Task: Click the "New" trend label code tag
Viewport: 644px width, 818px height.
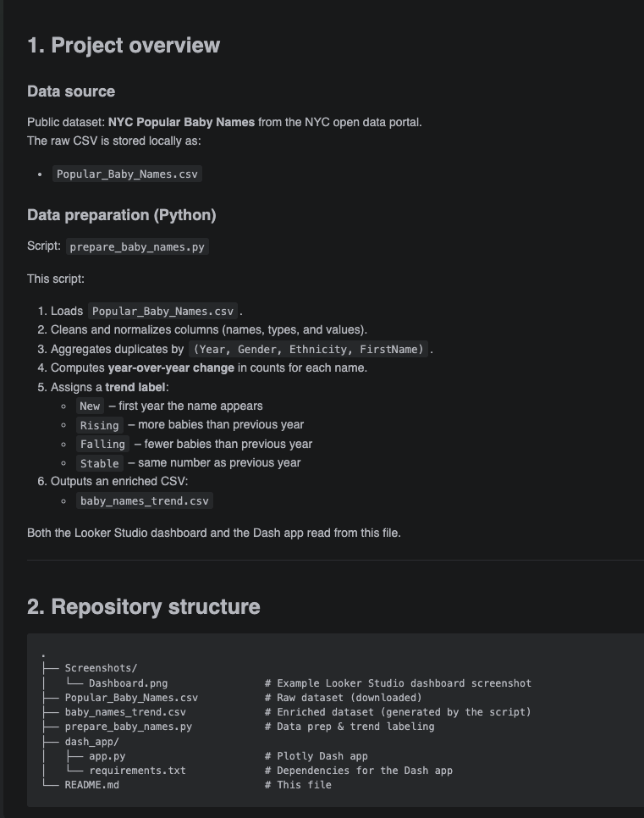Action: point(90,406)
